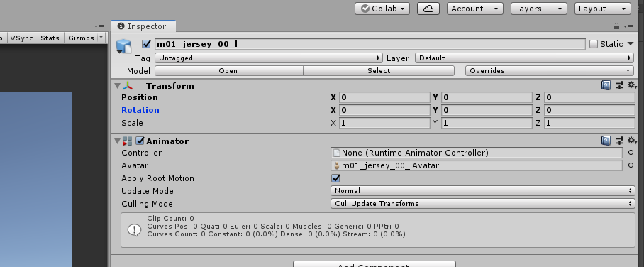This screenshot has width=644, height=267.
Task: Open Animator gear settings menu
Action: pos(632,141)
